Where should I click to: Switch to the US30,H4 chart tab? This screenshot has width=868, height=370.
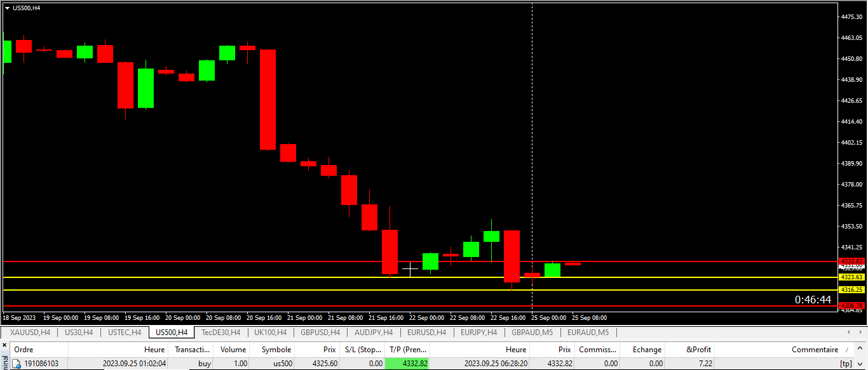(x=79, y=332)
